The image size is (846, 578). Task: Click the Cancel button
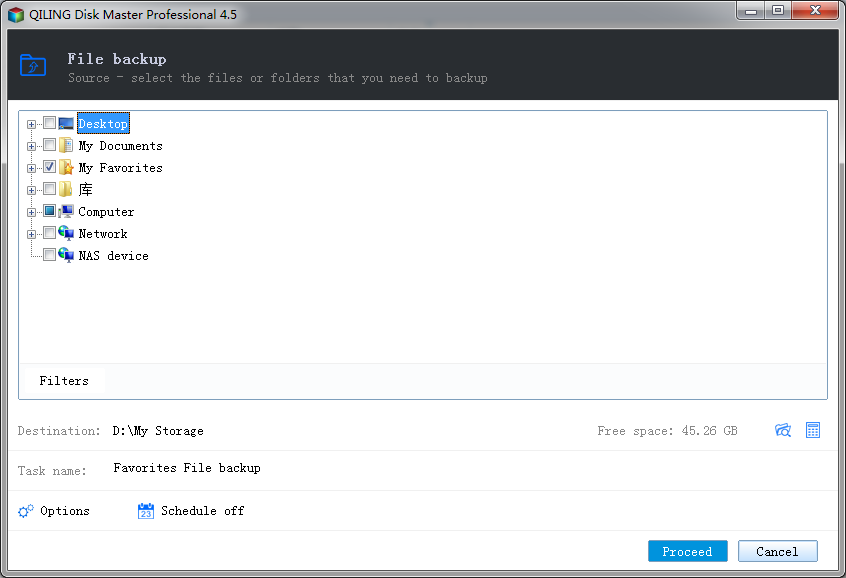click(777, 551)
